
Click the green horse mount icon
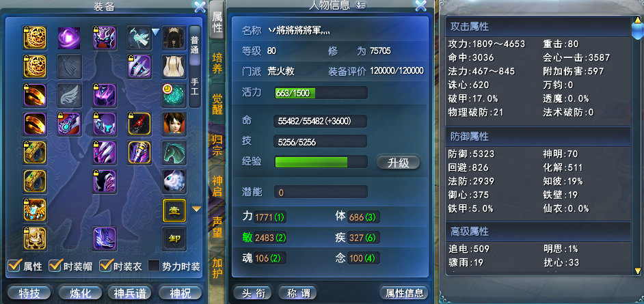click(174, 152)
